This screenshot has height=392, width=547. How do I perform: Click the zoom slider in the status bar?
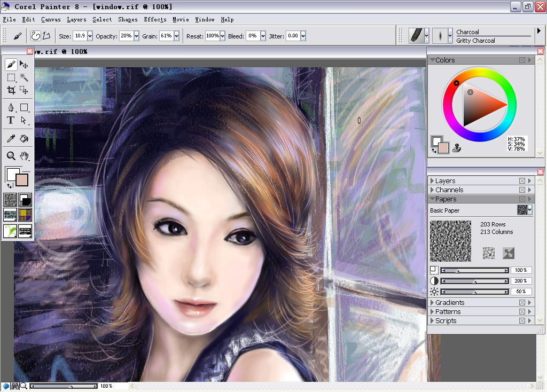point(64,386)
